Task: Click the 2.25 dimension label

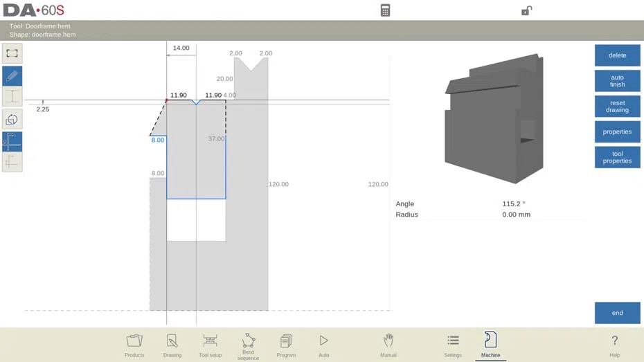Action: [43, 109]
